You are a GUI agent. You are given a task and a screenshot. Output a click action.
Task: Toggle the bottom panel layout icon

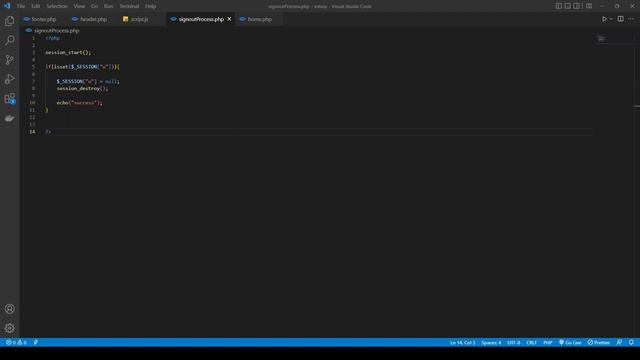click(567, 6)
